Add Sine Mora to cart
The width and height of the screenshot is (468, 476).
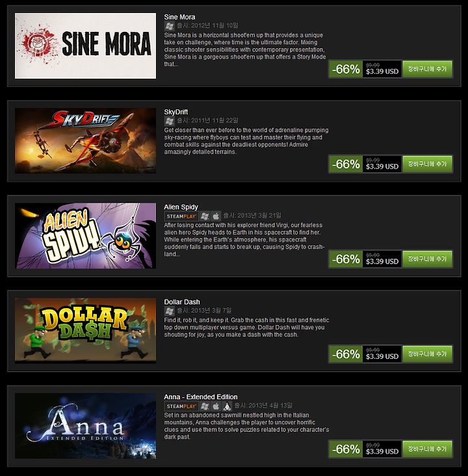(427, 69)
